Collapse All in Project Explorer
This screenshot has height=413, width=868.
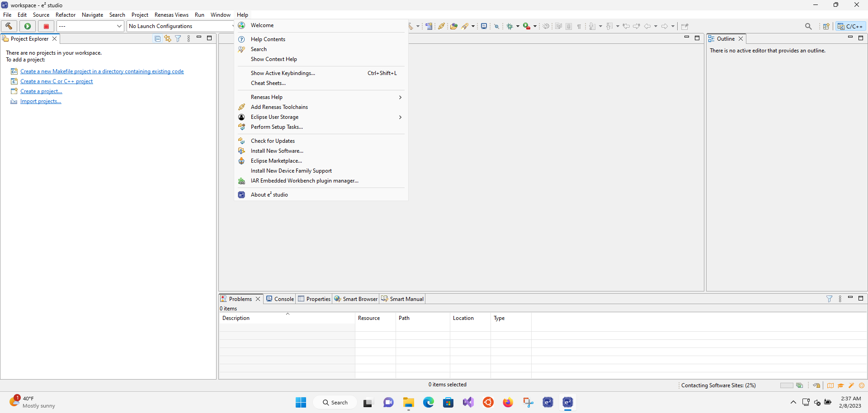pos(157,39)
